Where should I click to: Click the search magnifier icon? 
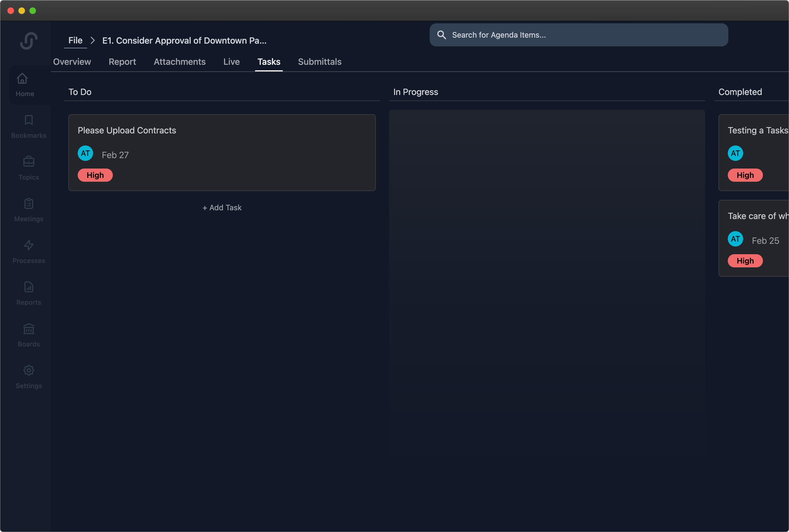pyautogui.click(x=441, y=35)
